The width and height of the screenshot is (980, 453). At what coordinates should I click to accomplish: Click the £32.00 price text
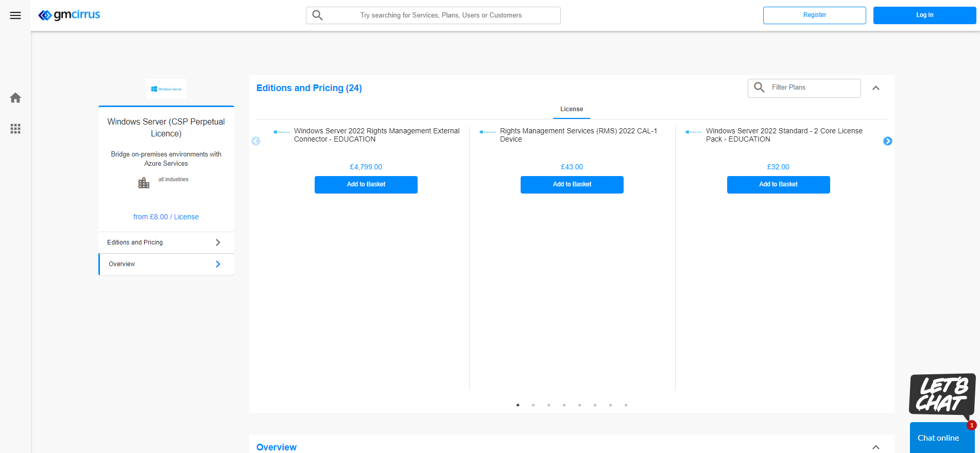click(778, 167)
